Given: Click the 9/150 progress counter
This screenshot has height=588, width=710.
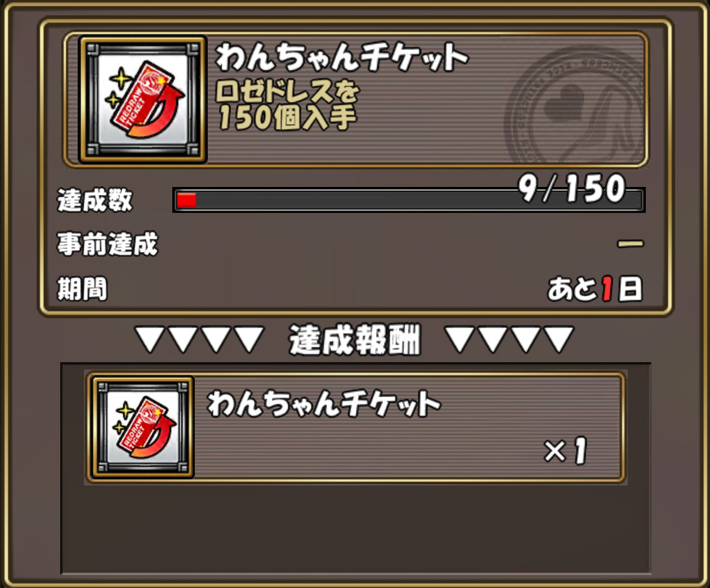Looking at the screenshot, I should click(571, 188).
